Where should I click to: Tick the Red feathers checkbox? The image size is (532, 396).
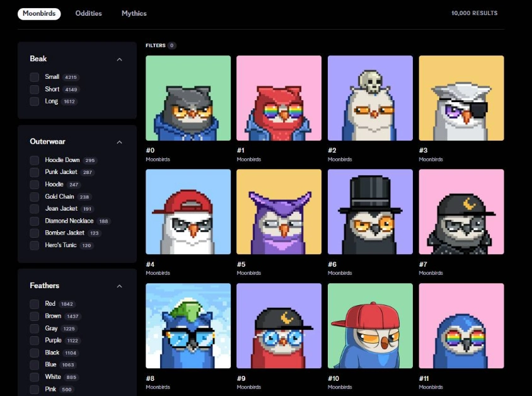click(35, 304)
